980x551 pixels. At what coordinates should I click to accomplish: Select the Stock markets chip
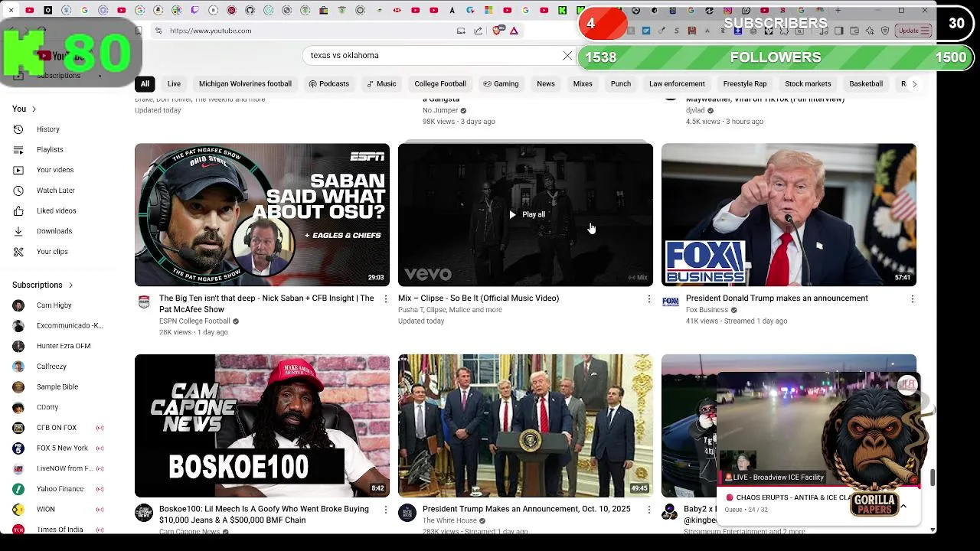coord(808,84)
